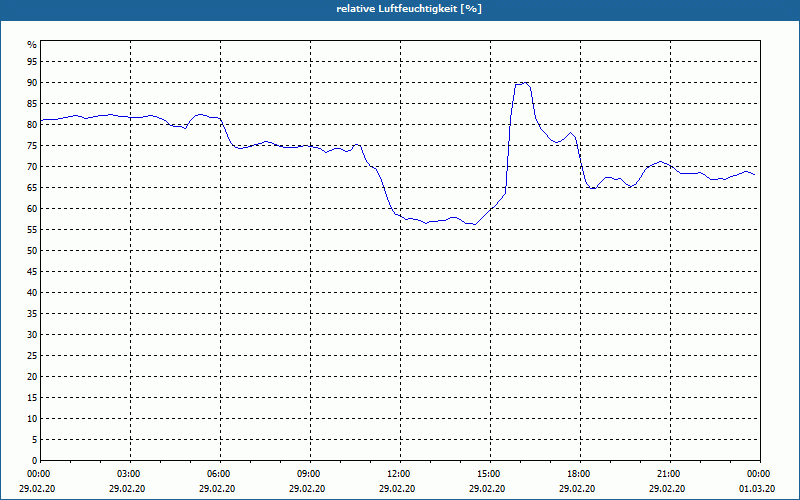Viewport: 800px width, 500px height.
Task: Select the x-axis time label '06:00'
Action: point(217,474)
